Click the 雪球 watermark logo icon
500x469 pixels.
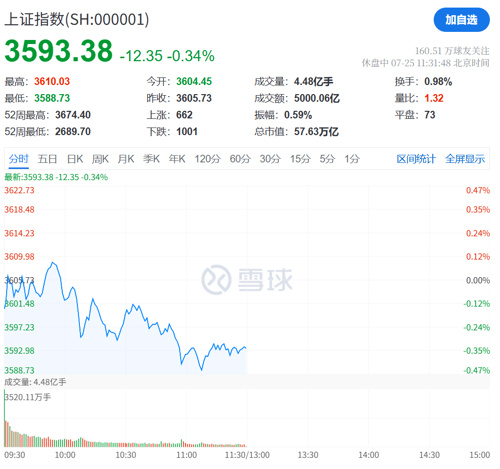pyautogui.click(x=216, y=280)
